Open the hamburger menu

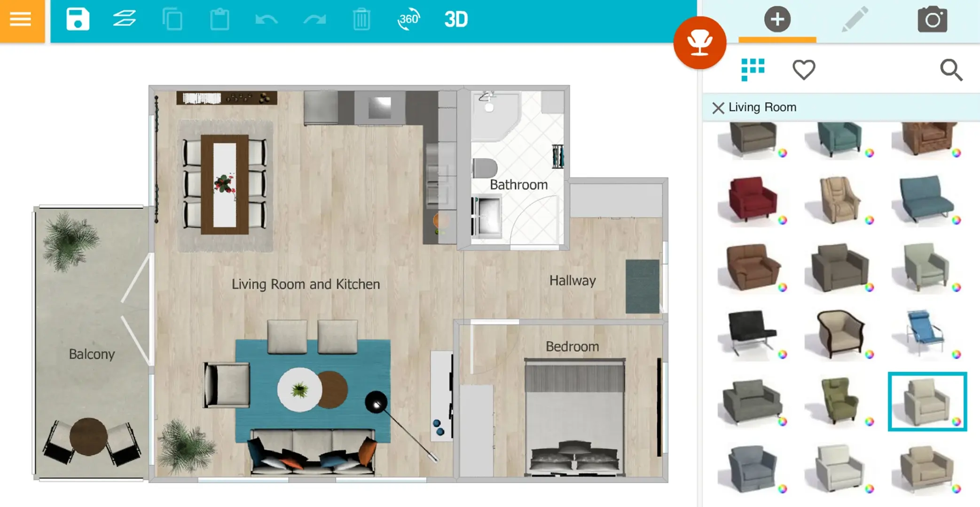click(21, 19)
